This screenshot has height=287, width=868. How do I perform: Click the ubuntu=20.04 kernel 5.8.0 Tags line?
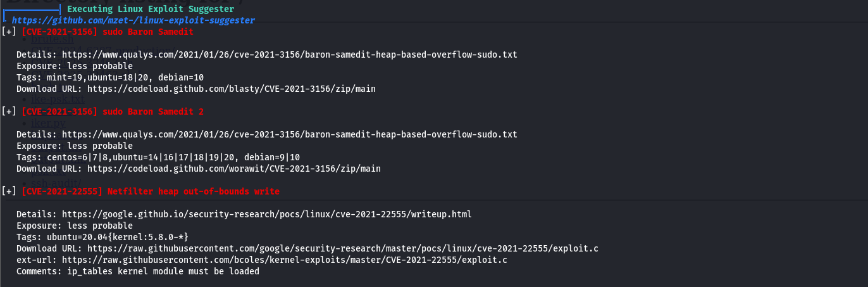(x=102, y=237)
